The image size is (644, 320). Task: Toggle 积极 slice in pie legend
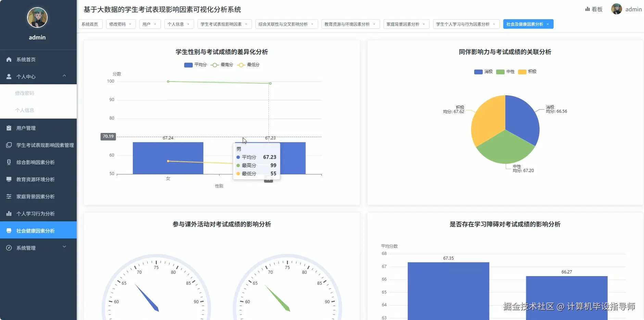click(527, 72)
